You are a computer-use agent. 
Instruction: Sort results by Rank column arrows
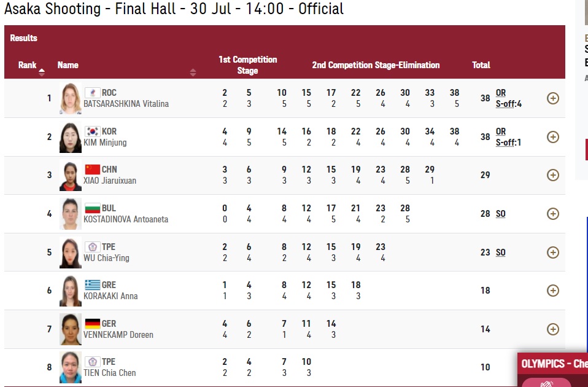(42, 71)
